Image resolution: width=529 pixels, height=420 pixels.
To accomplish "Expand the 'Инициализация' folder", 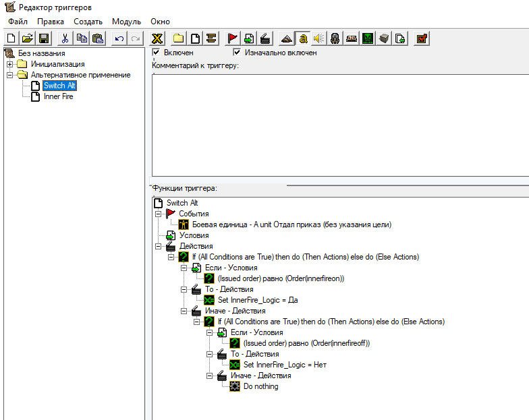I will coord(9,64).
